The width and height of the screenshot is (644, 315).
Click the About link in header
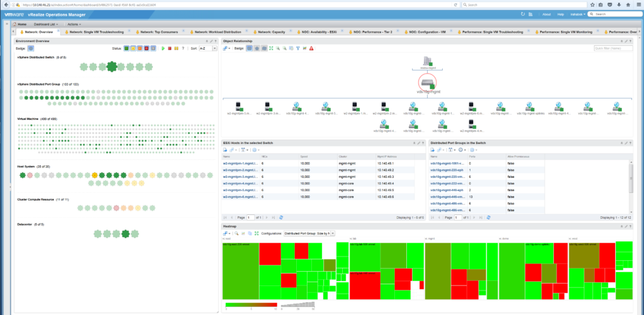(x=546, y=14)
